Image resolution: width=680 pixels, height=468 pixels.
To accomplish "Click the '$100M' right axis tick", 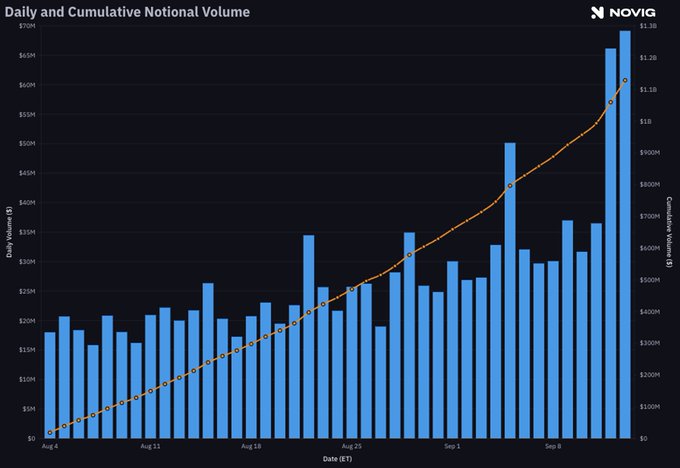I will coord(650,406).
